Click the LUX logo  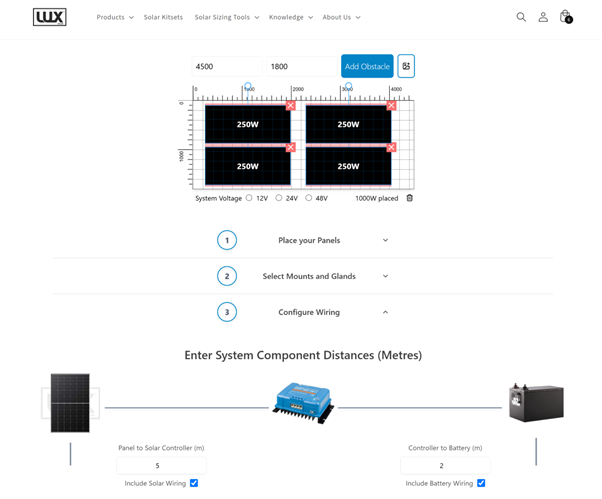click(x=50, y=17)
